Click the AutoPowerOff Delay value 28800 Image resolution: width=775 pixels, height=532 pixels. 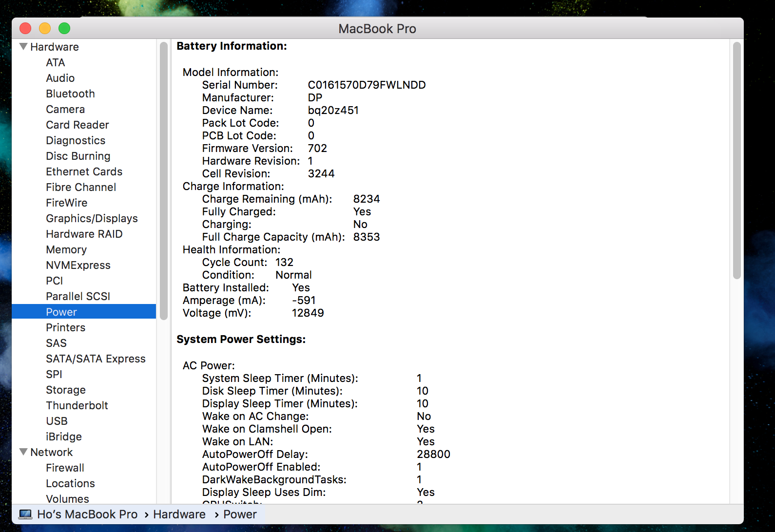coord(434,454)
